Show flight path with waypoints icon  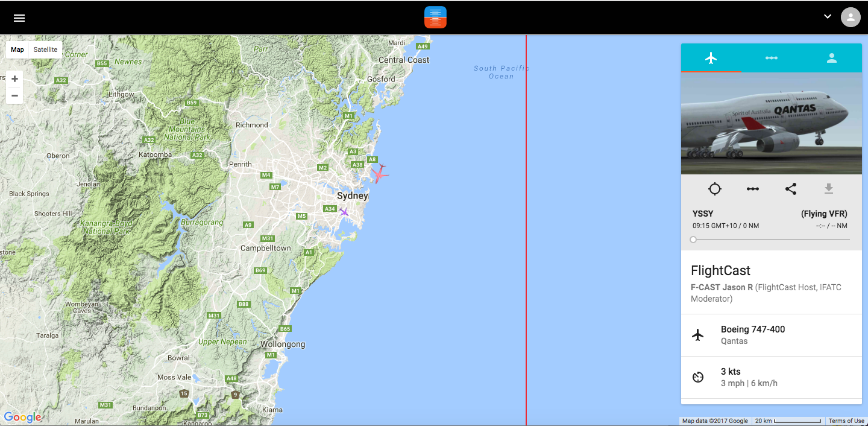coord(753,189)
